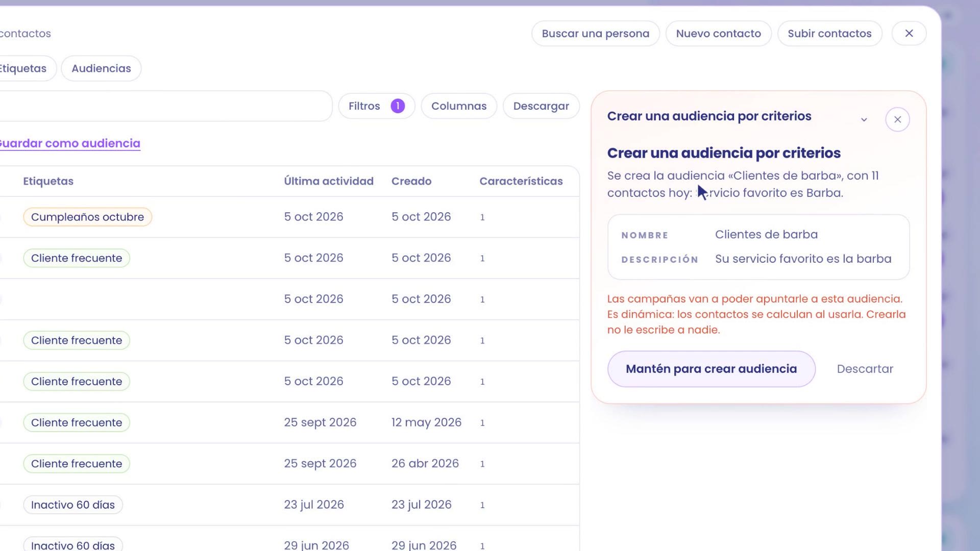This screenshot has width=980, height=551.
Task: Click the 23 jul 2026 last activity cell
Action: (x=314, y=505)
